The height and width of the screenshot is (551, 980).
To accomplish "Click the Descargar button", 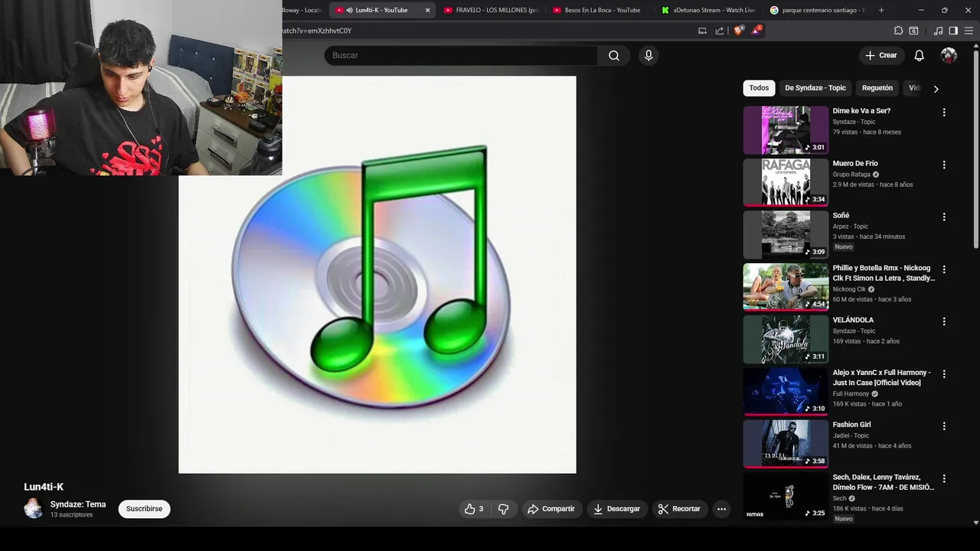I will [616, 509].
